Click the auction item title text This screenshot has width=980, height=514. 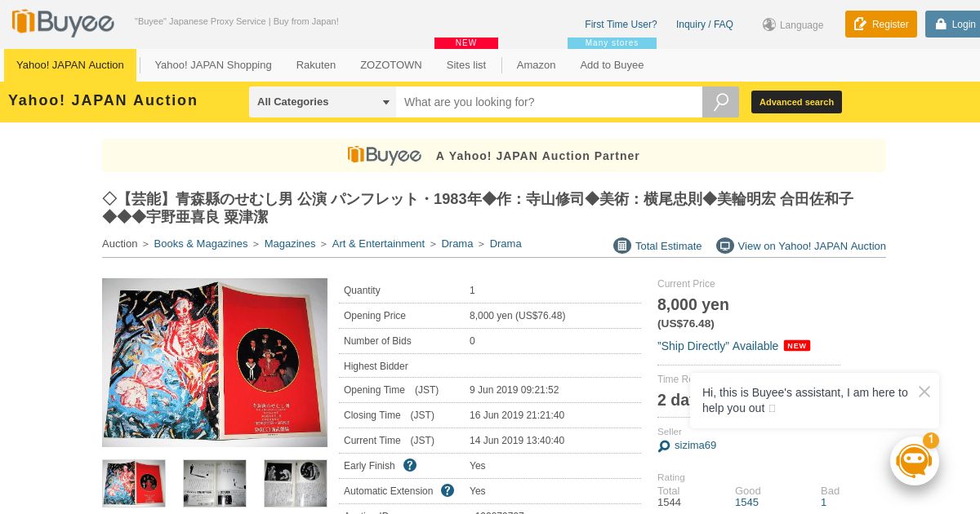478,208
